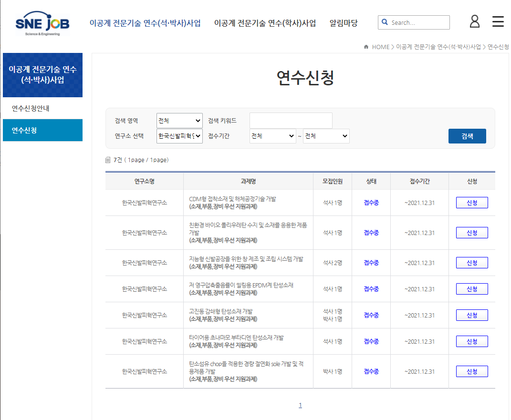Screen dimensions: 511x420
Task: Click the magnifier search icon
Action: click(x=385, y=22)
